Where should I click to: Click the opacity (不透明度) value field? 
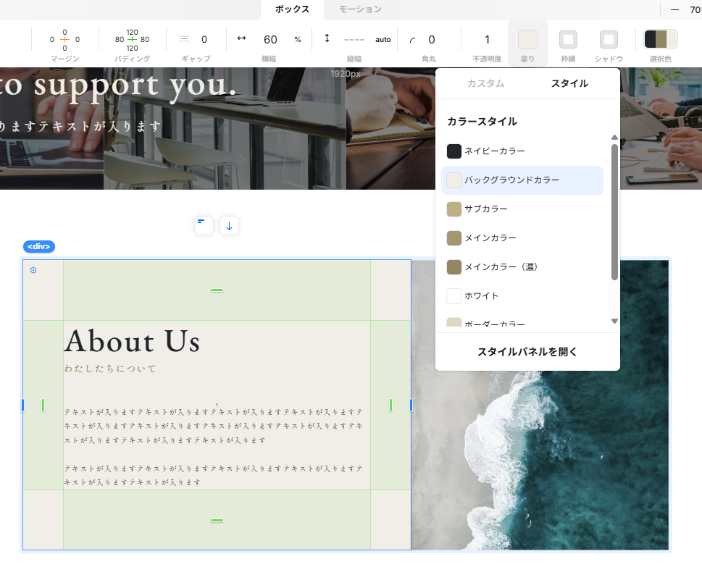click(487, 40)
